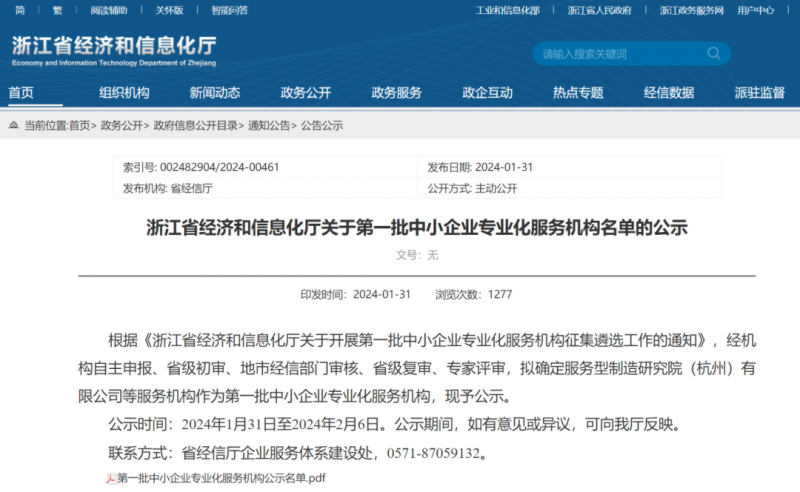Viewport: 800px width, 492px height.
Task: Open 热点专题 navigation tab
Action: [578, 93]
